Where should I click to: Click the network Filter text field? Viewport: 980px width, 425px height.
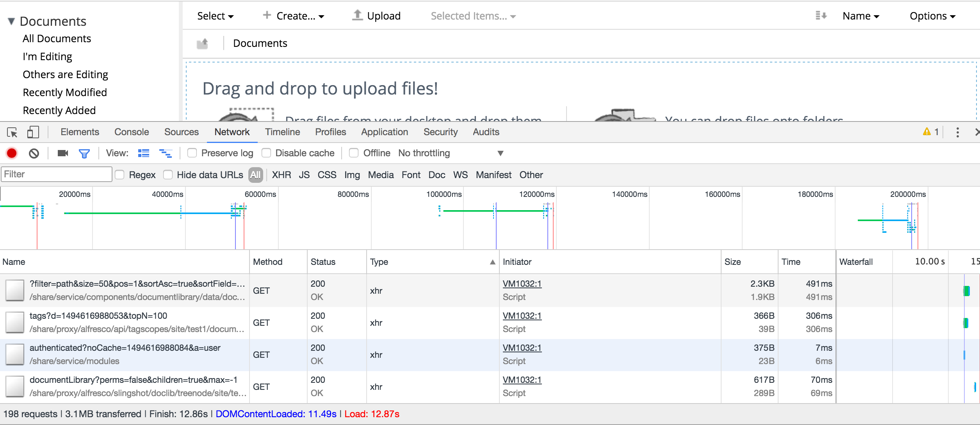[56, 174]
